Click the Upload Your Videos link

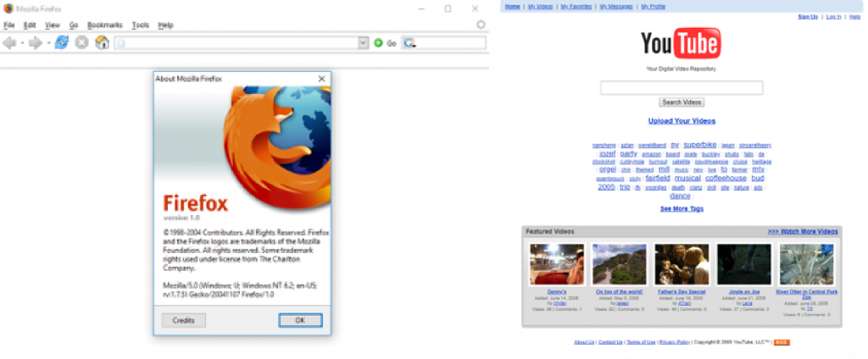point(682,120)
